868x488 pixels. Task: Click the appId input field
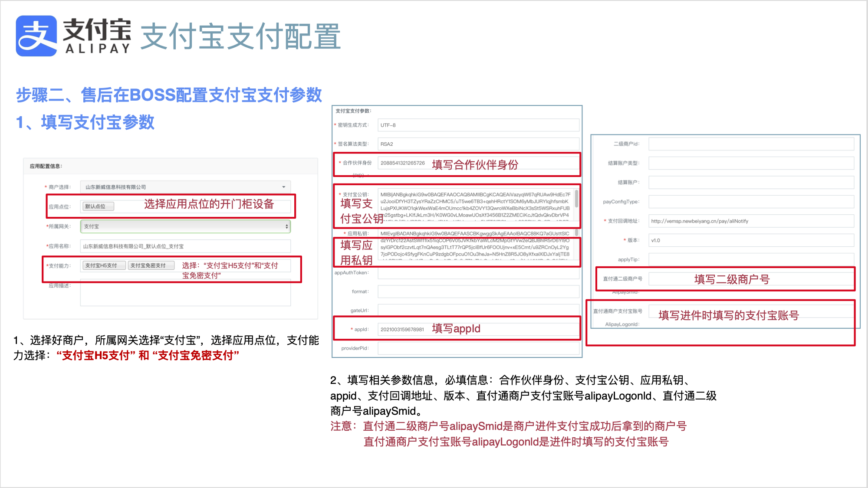coord(478,329)
